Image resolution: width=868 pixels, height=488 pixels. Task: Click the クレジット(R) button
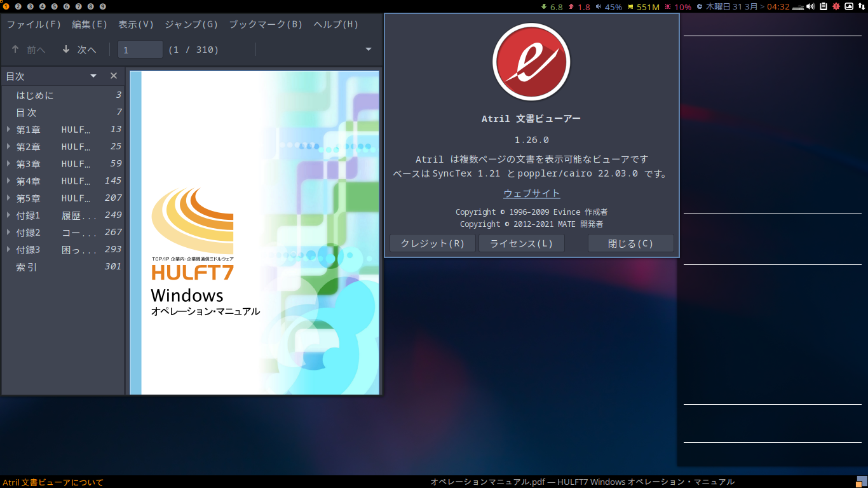pyautogui.click(x=433, y=243)
